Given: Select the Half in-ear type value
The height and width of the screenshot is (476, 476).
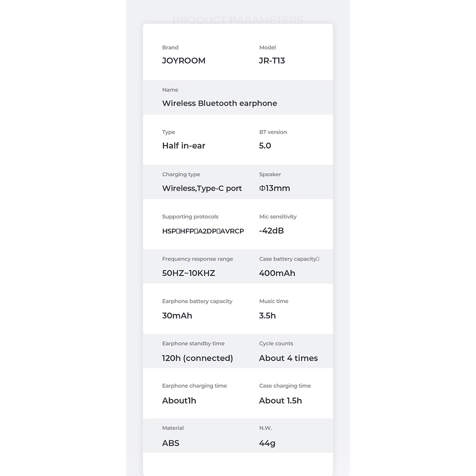Looking at the screenshot, I should [x=183, y=146].
